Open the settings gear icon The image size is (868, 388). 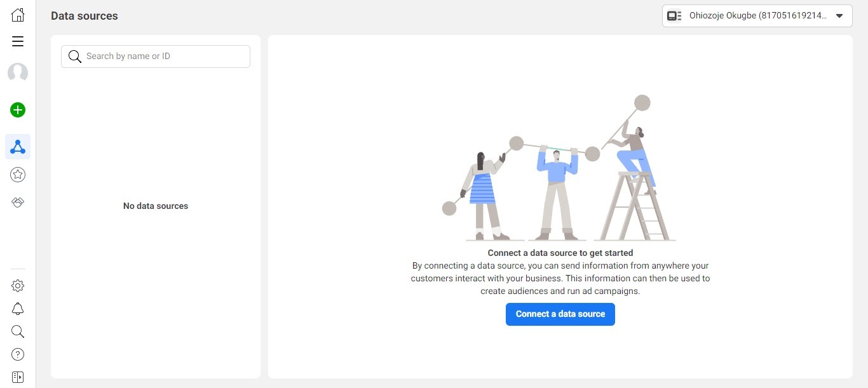(x=18, y=286)
